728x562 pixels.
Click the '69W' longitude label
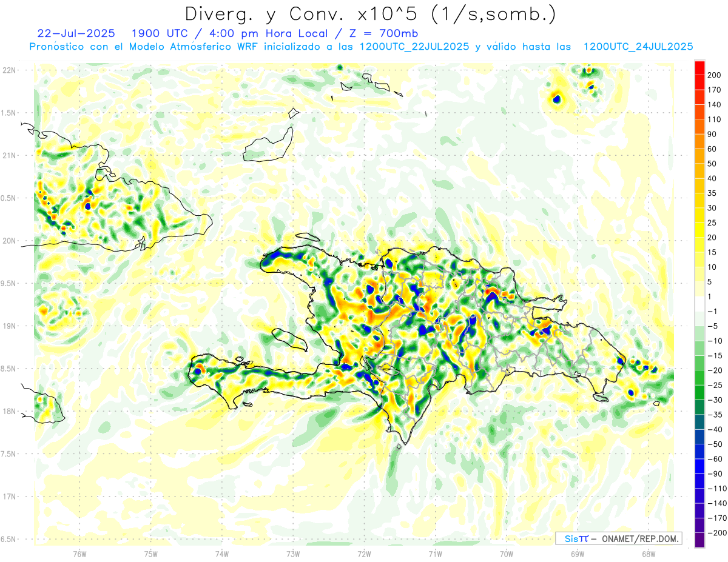[x=577, y=553]
